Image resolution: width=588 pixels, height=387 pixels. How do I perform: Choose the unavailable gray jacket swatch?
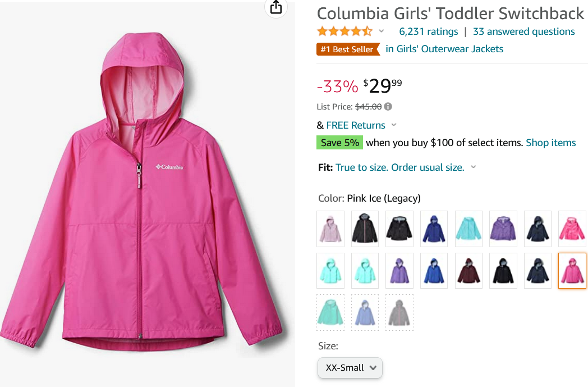coord(399,312)
